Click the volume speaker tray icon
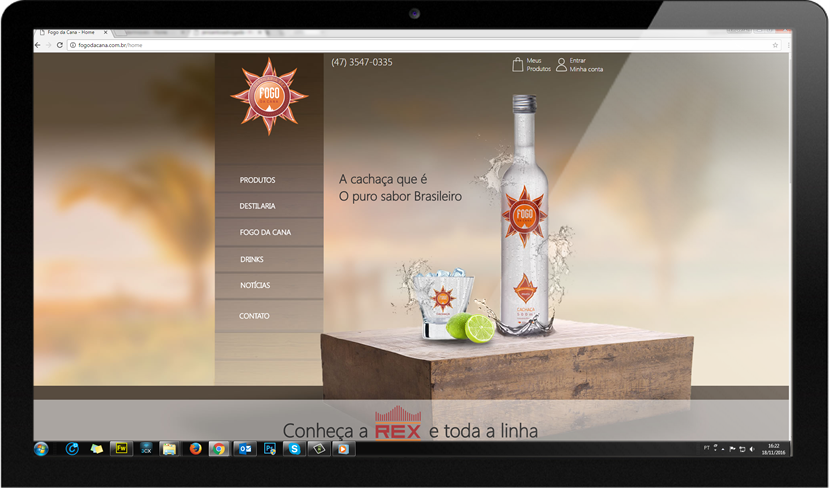Viewport: 830px width, 488px height. click(x=752, y=449)
